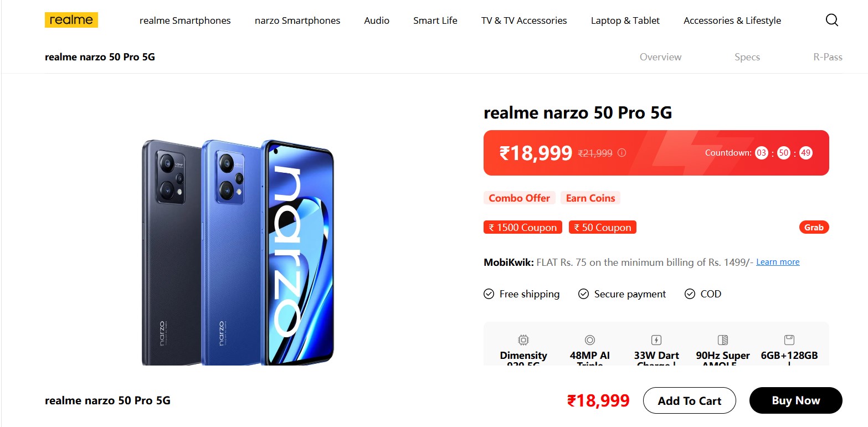This screenshot has height=427, width=868.
Task: Click the price info circle icon
Action: click(x=622, y=153)
